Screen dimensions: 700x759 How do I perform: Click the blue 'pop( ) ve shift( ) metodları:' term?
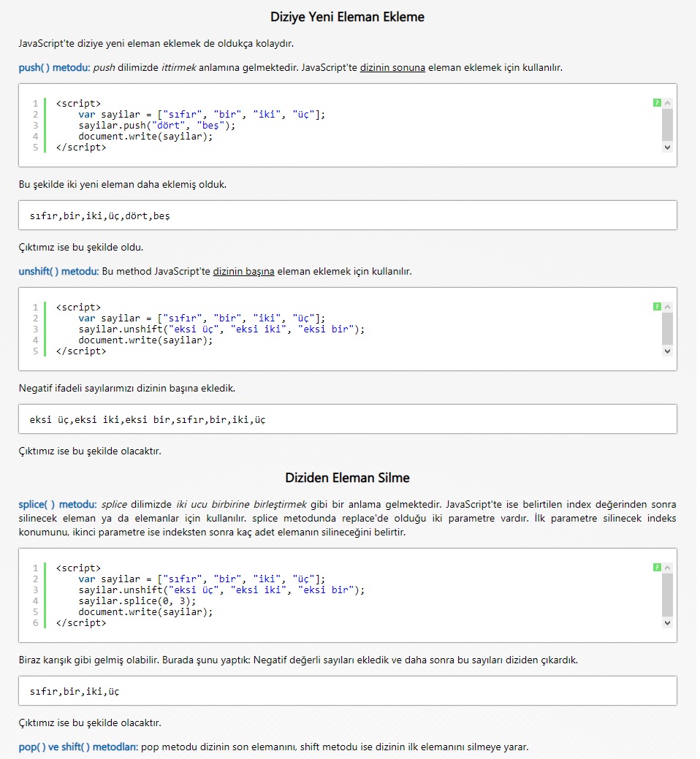(78, 747)
